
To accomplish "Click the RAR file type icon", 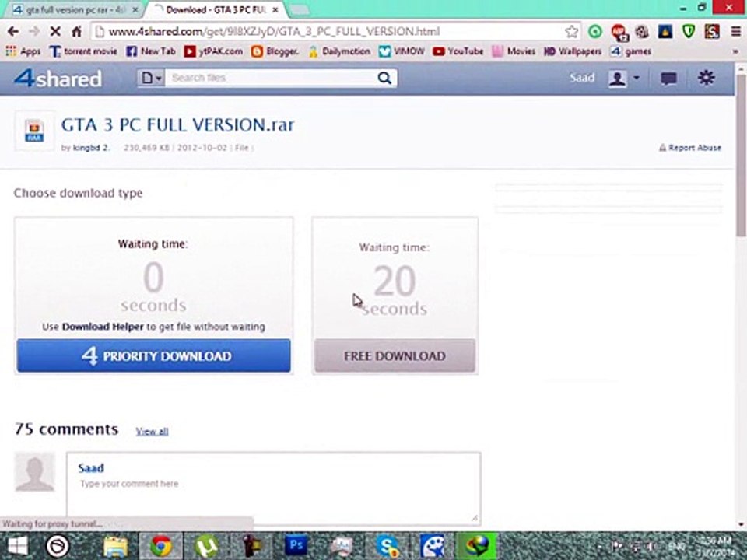I will pos(34,131).
